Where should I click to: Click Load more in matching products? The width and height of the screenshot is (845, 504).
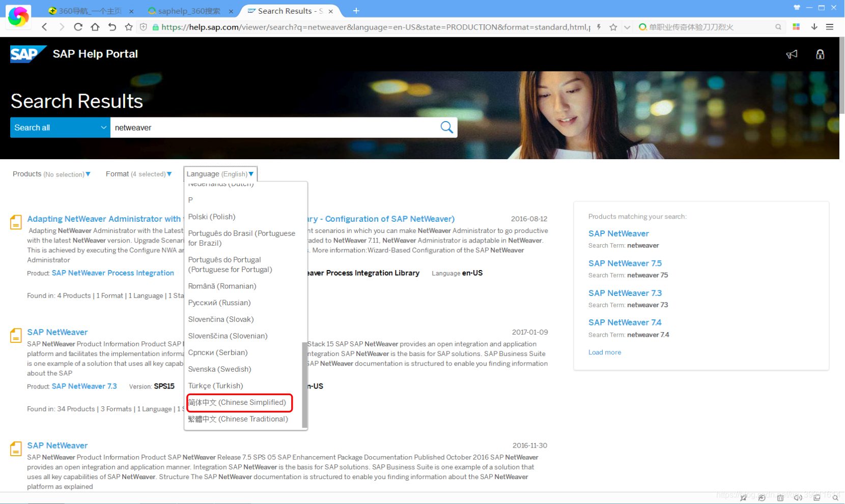coord(605,352)
